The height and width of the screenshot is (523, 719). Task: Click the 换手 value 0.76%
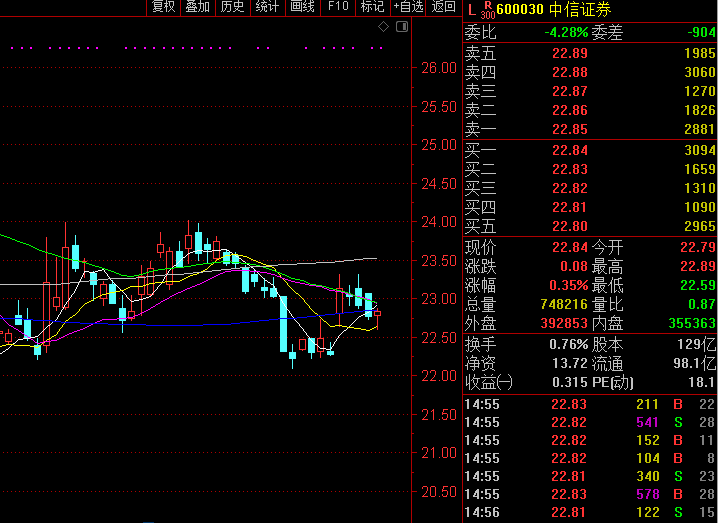point(569,344)
